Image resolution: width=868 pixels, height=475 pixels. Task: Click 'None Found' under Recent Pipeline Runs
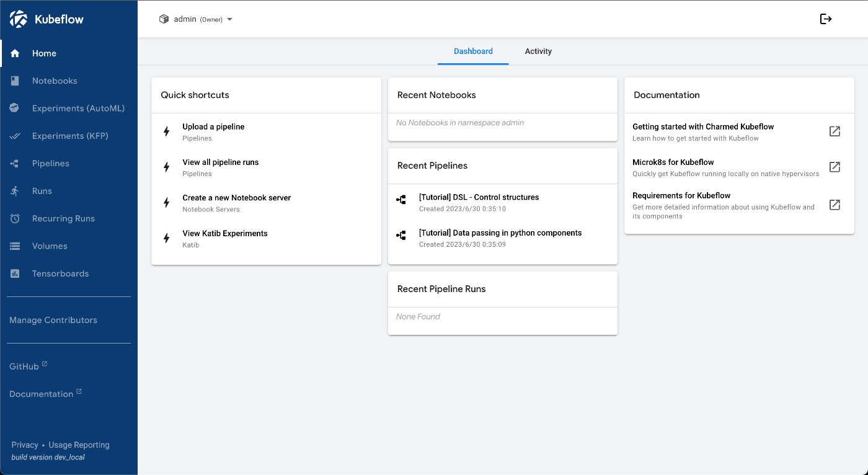pyautogui.click(x=418, y=316)
